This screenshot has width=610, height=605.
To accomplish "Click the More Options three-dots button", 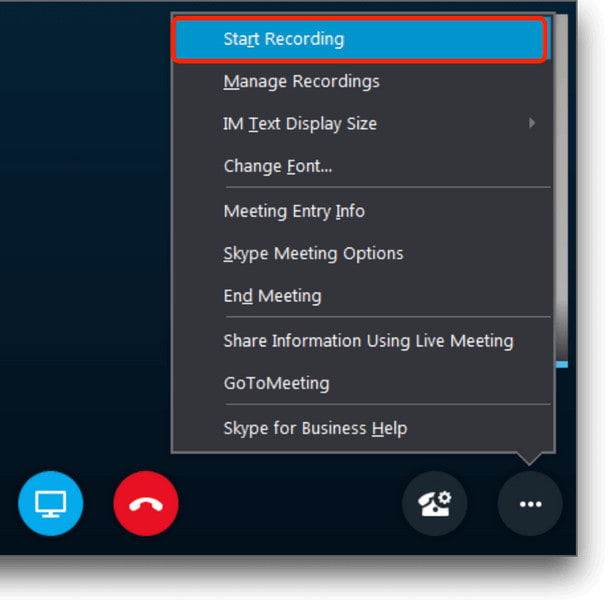I will coord(530,503).
